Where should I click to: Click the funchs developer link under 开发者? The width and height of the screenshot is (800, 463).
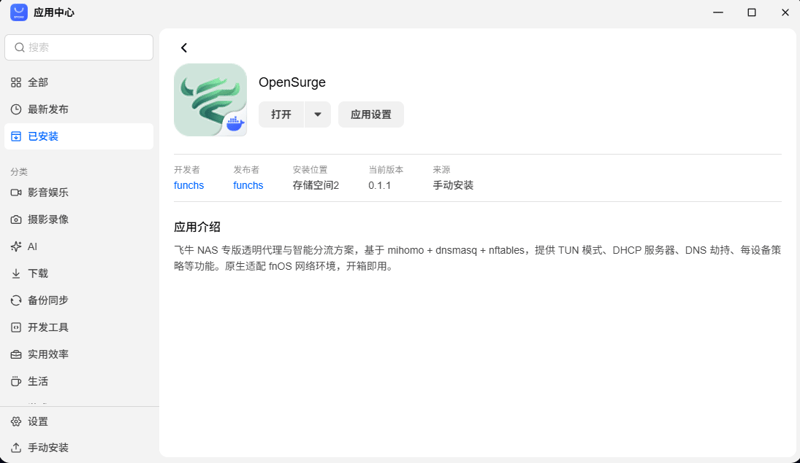pos(189,185)
